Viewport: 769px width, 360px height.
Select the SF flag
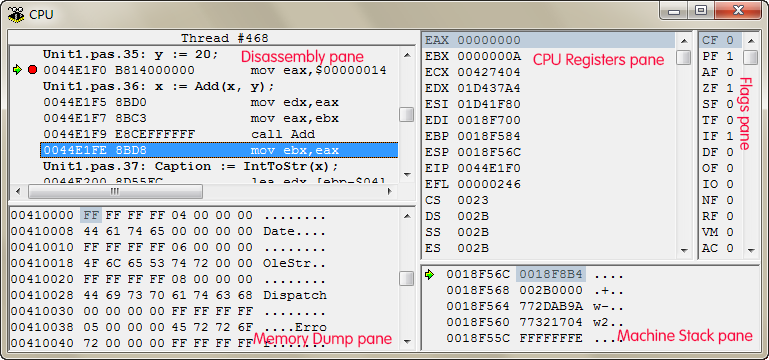(x=718, y=104)
